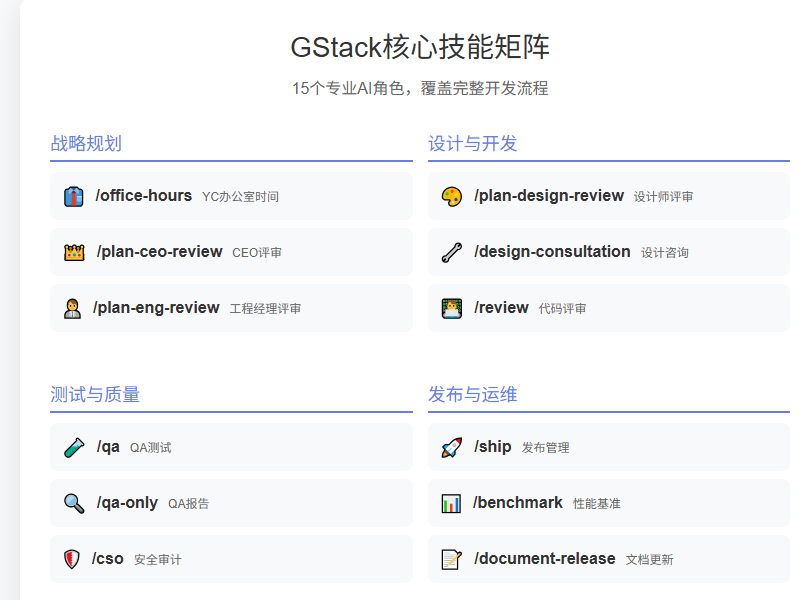Open the /office-hours YC办公时间 entry

(230, 196)
